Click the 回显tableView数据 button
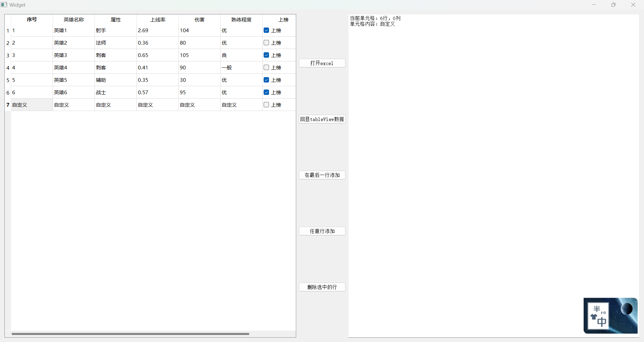Screen dimensions: 644x342 [x=322, y=119]
